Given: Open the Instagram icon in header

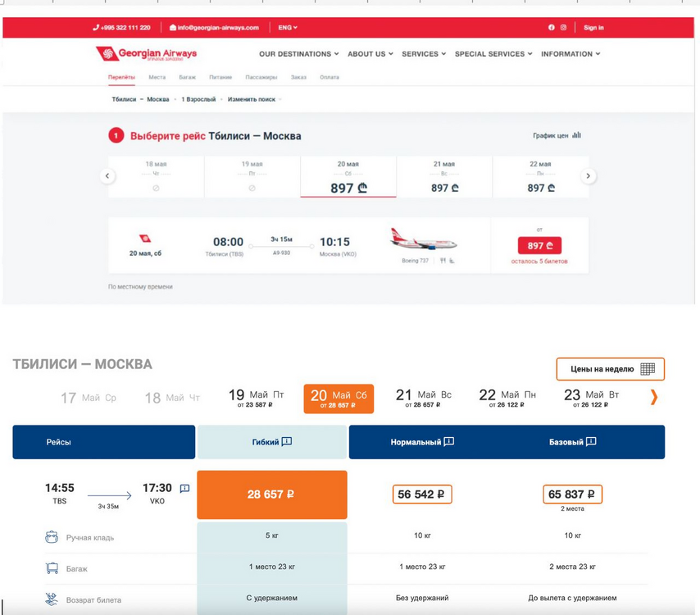Looking at the screenshot, I should tap(563, 27).
